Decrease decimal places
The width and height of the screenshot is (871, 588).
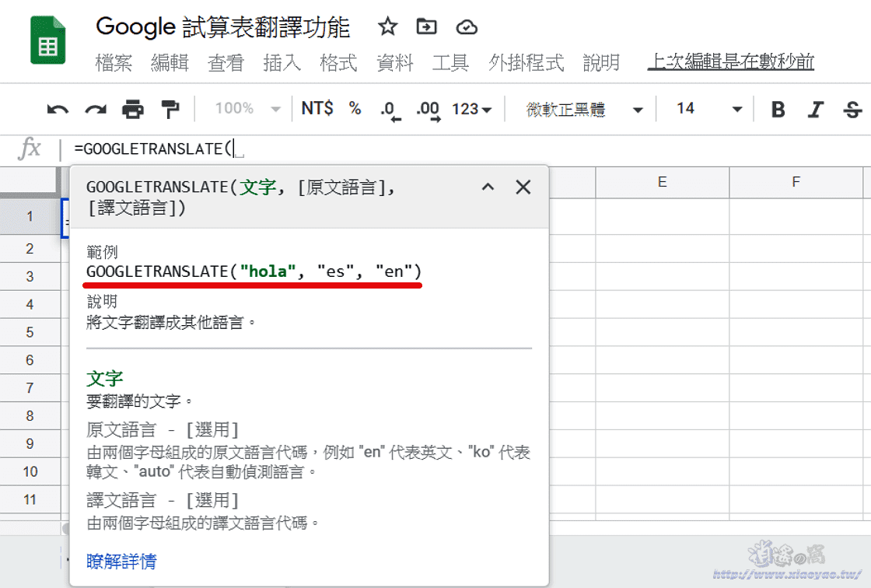[390, 110]
